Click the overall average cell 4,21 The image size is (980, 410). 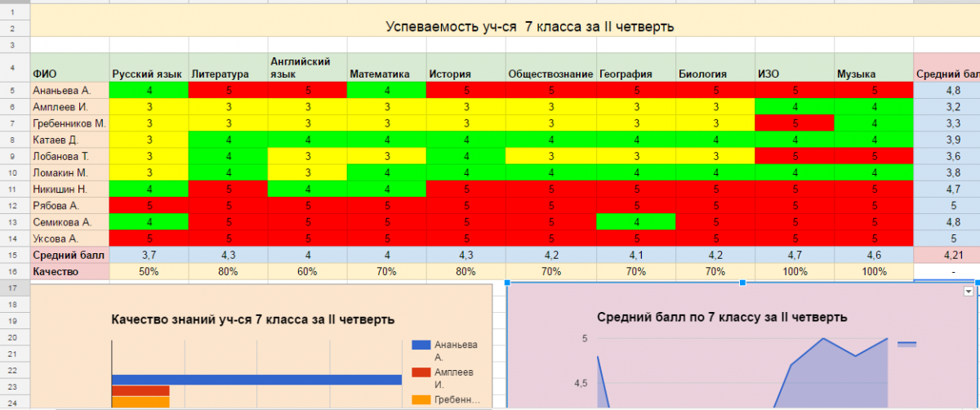tap(947, 255)
